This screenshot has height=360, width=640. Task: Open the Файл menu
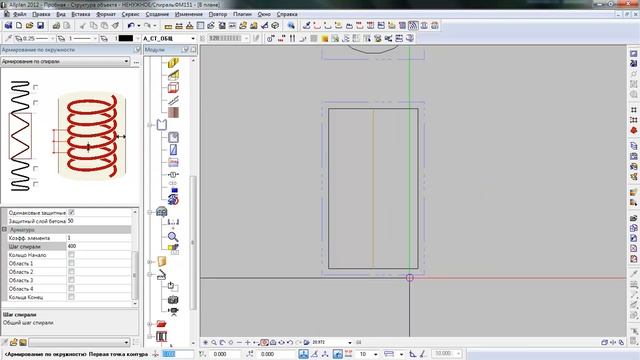pyautogui.click(x=19, y=14)
